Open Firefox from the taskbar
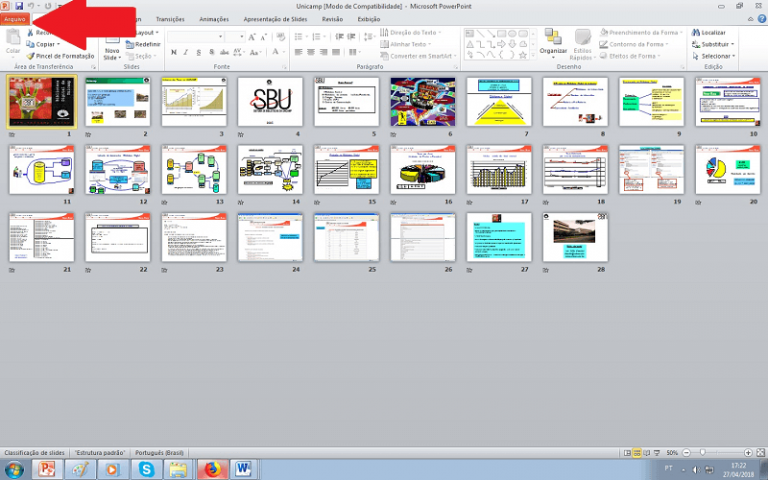Image resolution: width=768 pixels, height=480 pixels. coord(211,469)
